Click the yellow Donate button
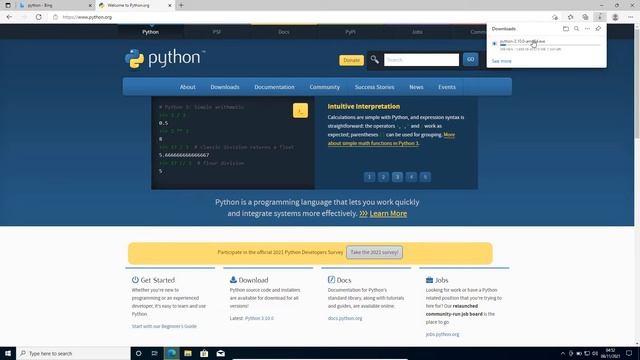640x360 pixels. 351,60
